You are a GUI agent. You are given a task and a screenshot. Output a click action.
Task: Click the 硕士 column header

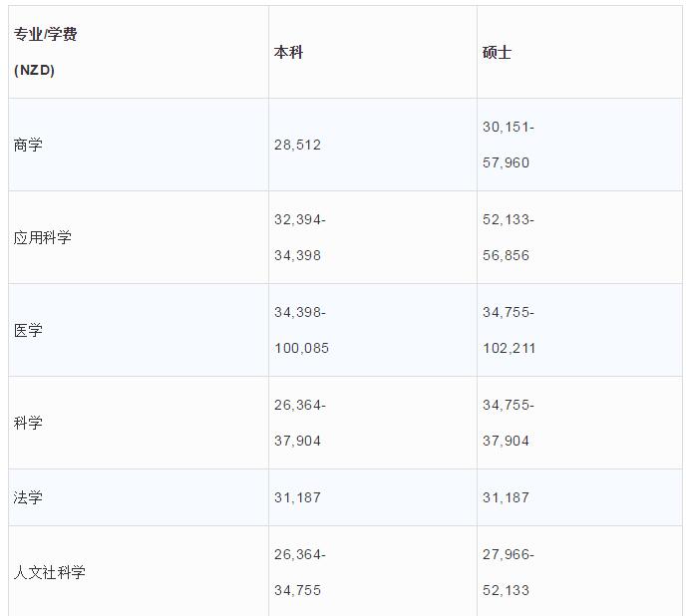click(x=497, y=52)
